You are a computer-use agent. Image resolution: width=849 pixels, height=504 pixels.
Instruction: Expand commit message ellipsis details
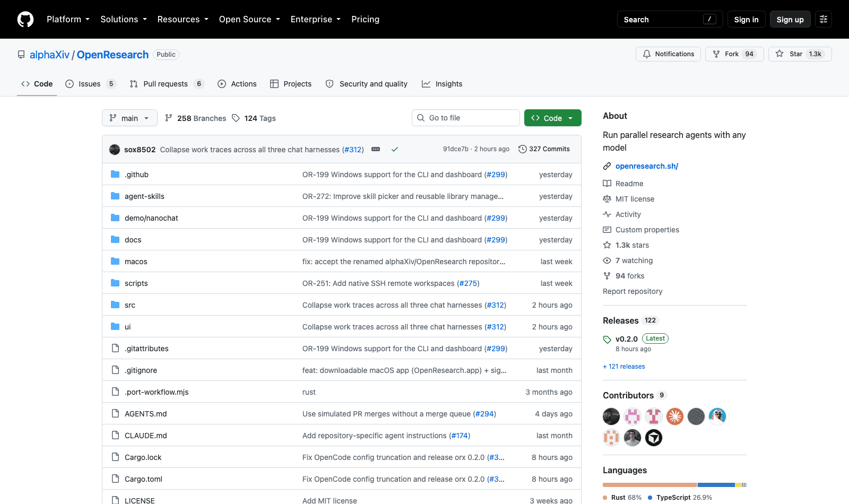[x=376, y=150]
